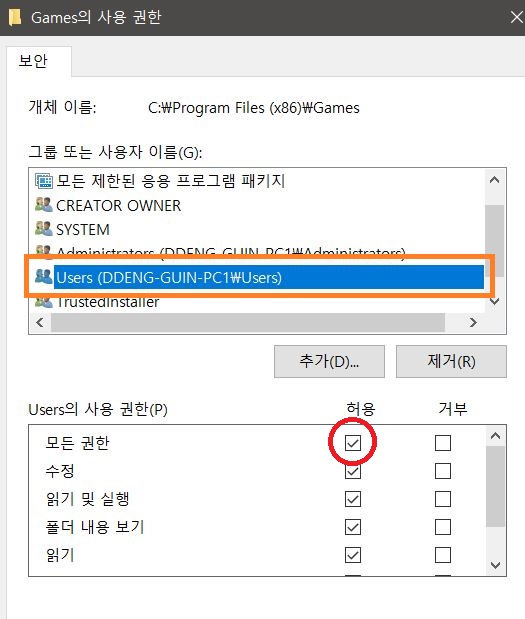This screenshot has width=525, height=619.
Task: Click group list scroll down arrow
Action: tap(495, 301)
